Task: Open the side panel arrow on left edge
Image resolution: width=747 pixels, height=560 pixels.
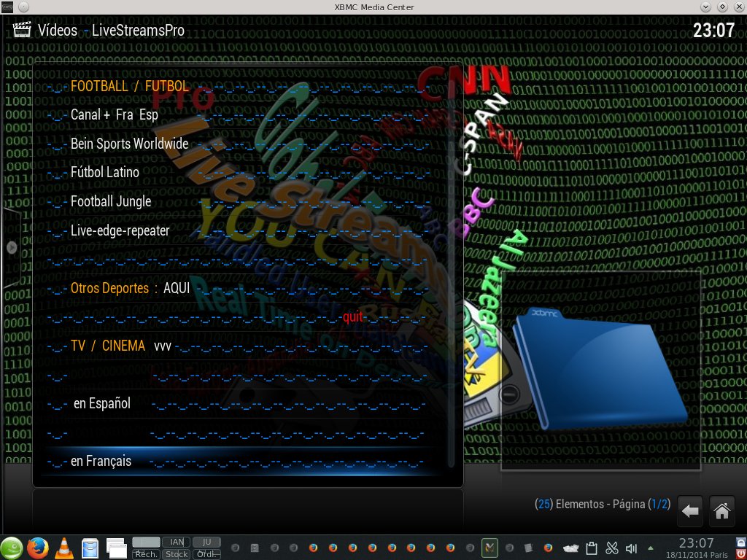Action: 12,247
